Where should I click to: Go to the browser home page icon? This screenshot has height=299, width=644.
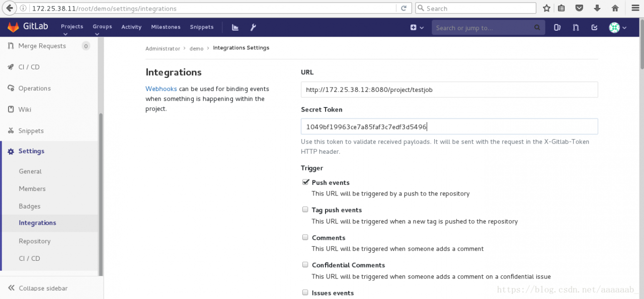tap(615, 8)
